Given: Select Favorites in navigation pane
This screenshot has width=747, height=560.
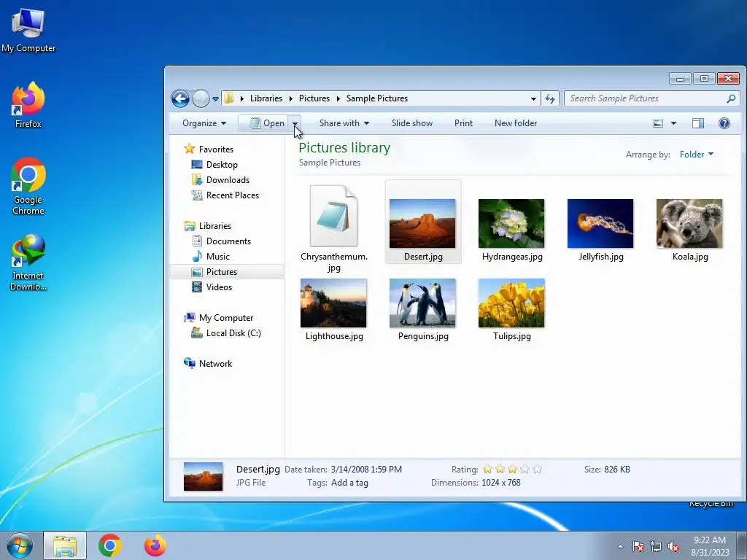Looking at the screenshot, I should 216,149.
